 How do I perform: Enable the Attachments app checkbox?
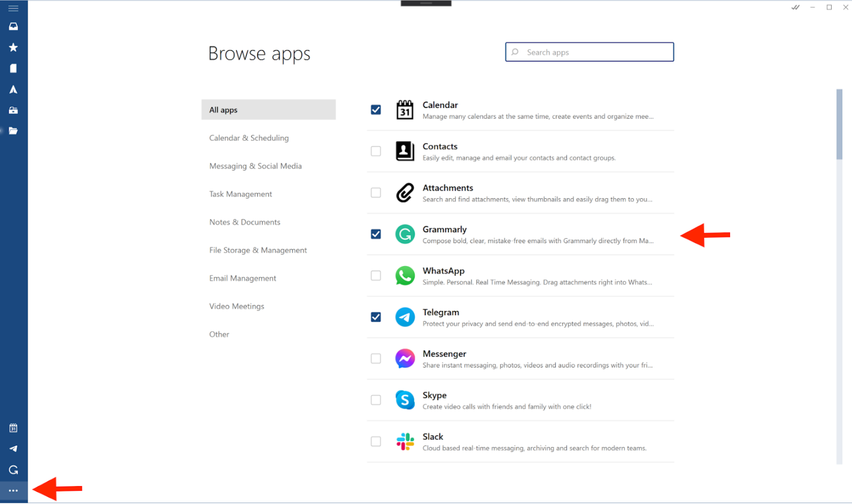click(376, 193)
